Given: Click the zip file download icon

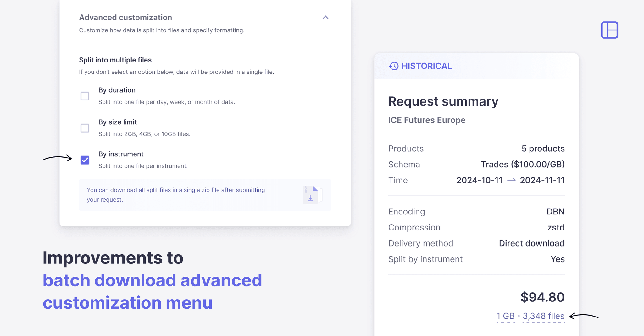Looking at the screenshot, I should point(312,195).
